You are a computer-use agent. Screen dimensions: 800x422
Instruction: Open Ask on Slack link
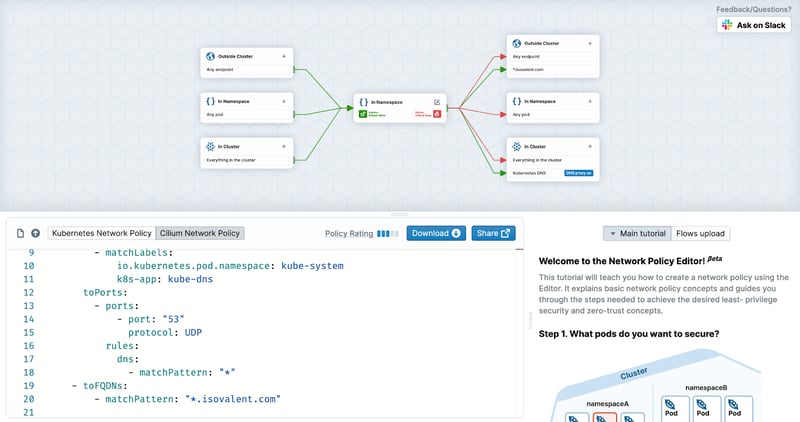pyautogui.click(x=754, y=25)
